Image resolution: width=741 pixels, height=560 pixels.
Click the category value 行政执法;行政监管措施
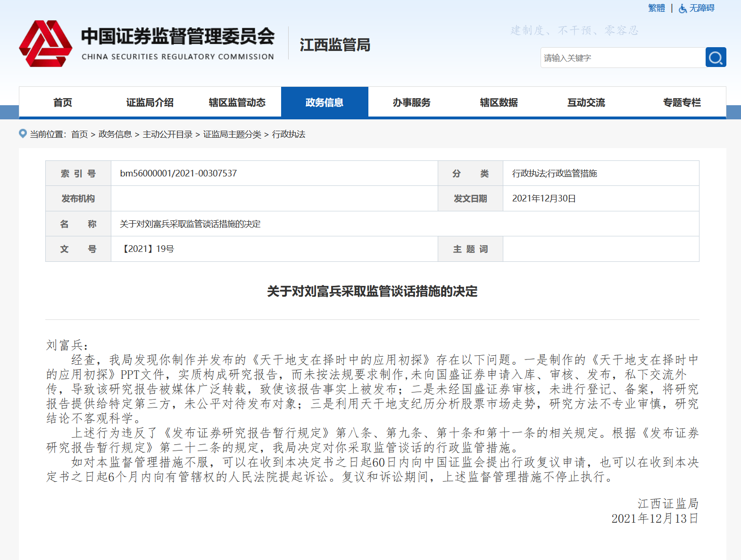pos(555,173)
